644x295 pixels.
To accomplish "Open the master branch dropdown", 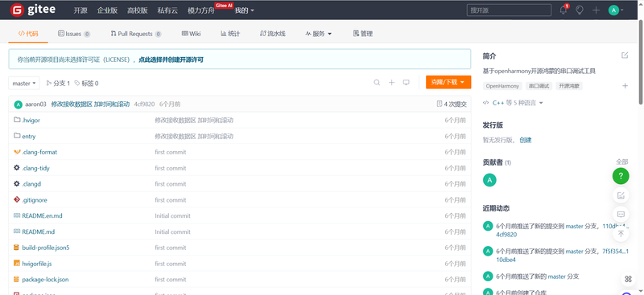I will tap(24, 83).
